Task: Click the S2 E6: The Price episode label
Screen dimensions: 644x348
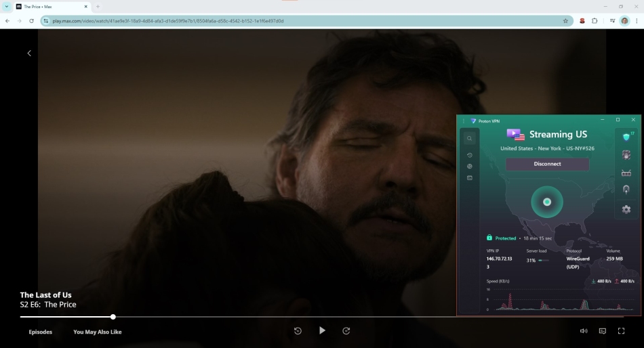Action: point(48,305)
